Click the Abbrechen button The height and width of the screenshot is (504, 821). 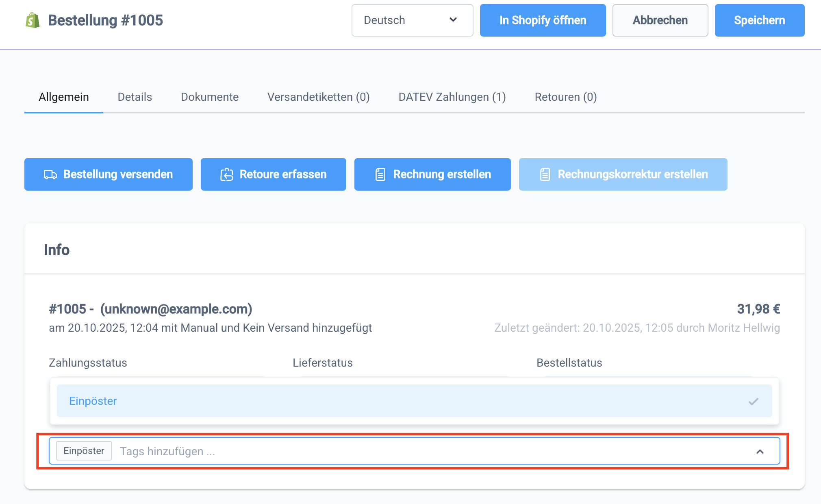660,20
